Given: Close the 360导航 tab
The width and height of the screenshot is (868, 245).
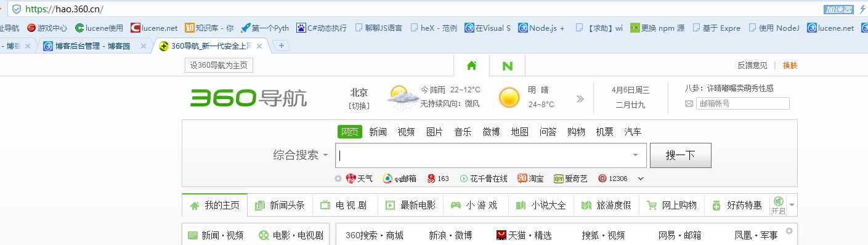Looking at the screenshot, I should tap(259, 46).
